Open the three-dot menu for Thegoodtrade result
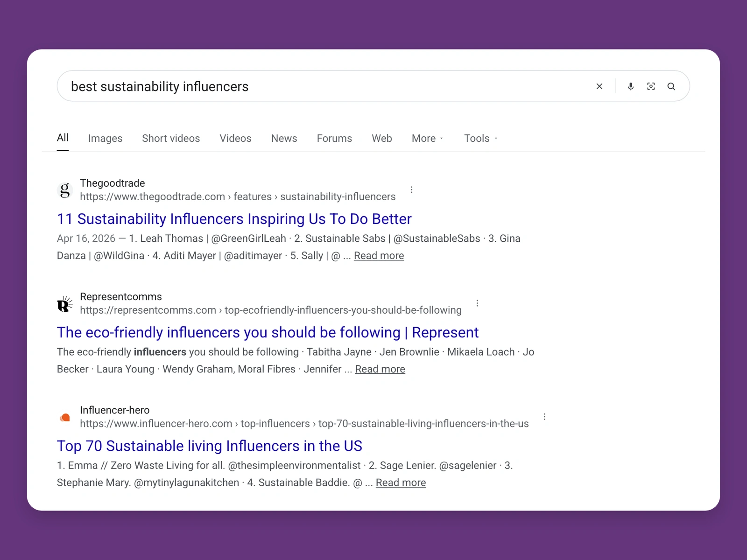This screenshot has width=747, height=560. (411, 189)
